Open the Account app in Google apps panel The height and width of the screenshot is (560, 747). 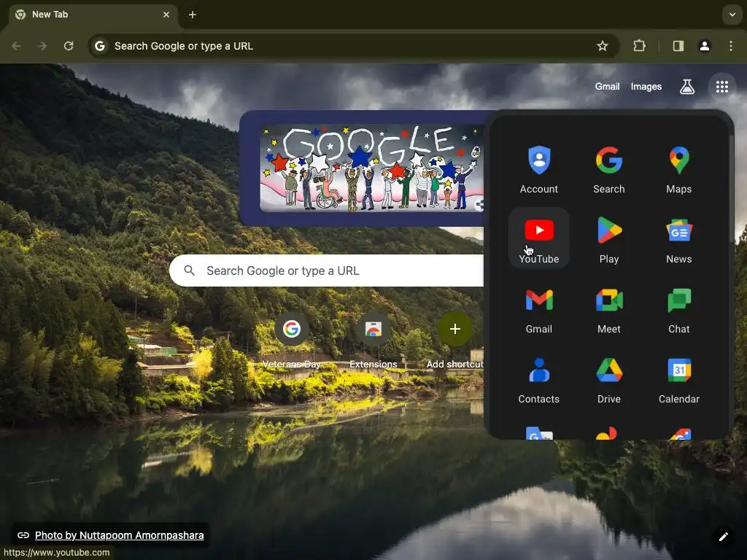[x=539, y=169]
